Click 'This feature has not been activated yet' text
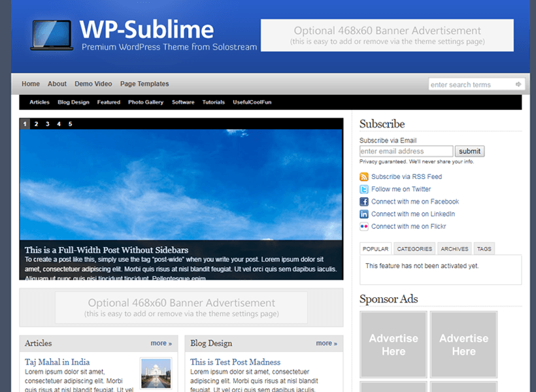 pos(422,265)
